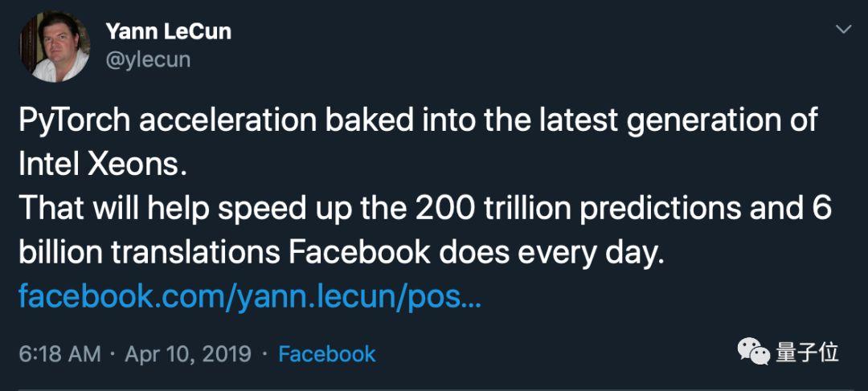Viewport: 868px width, 391px height.
Task: Click Yann LeCun's profile avatar photo
Action: tap(55, 47)
